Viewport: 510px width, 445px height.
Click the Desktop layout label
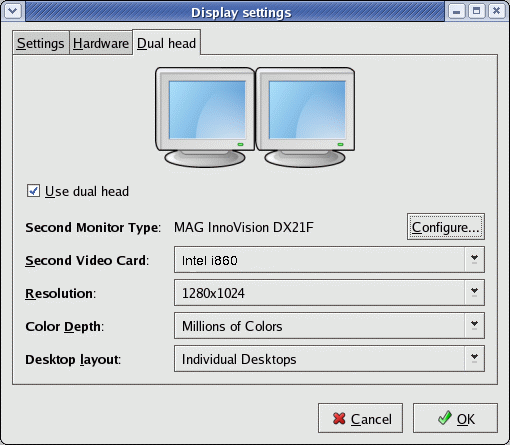point(73,359)
